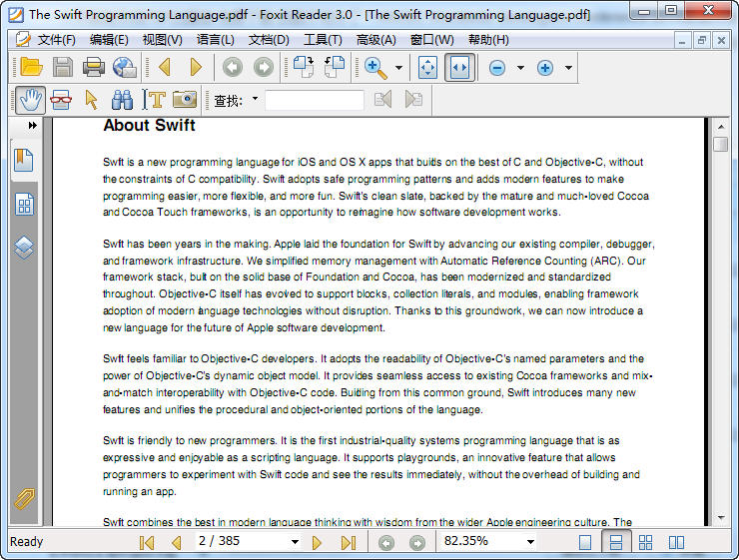Jump to last page in status bar

pos(349,543)
